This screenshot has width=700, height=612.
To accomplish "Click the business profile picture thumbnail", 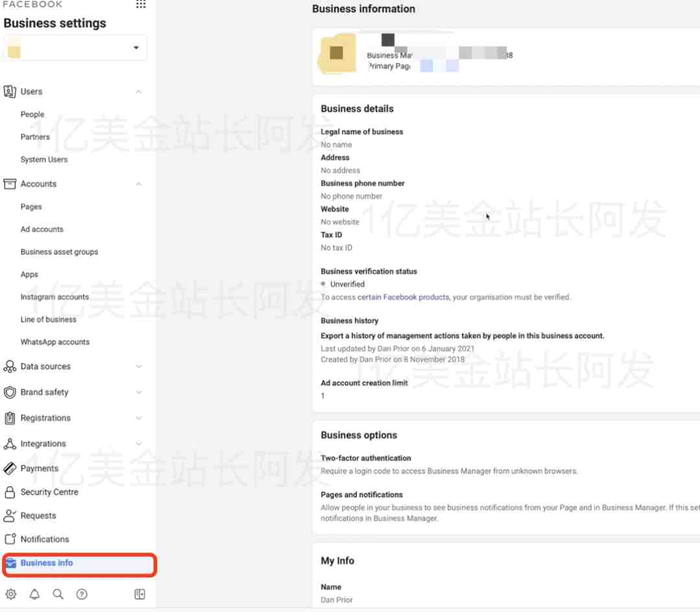I will click(x=337, y=54).
